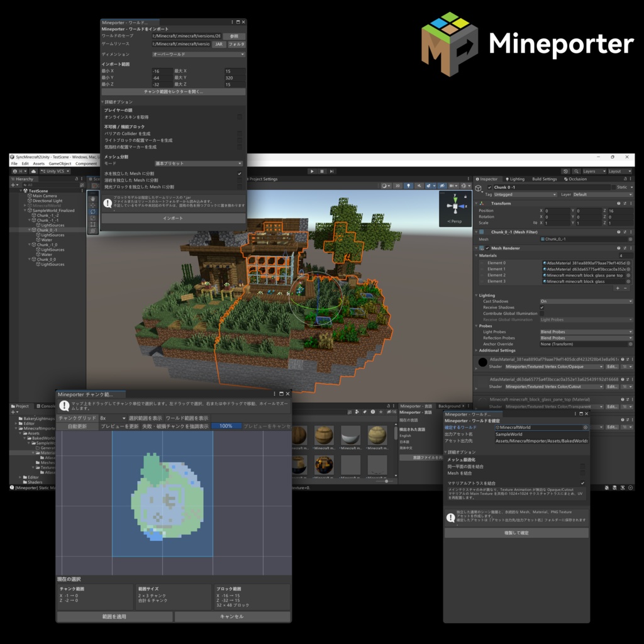The image size is (644, 644).
Task: Switch to the Lighting tab
Action: [515, 179]
